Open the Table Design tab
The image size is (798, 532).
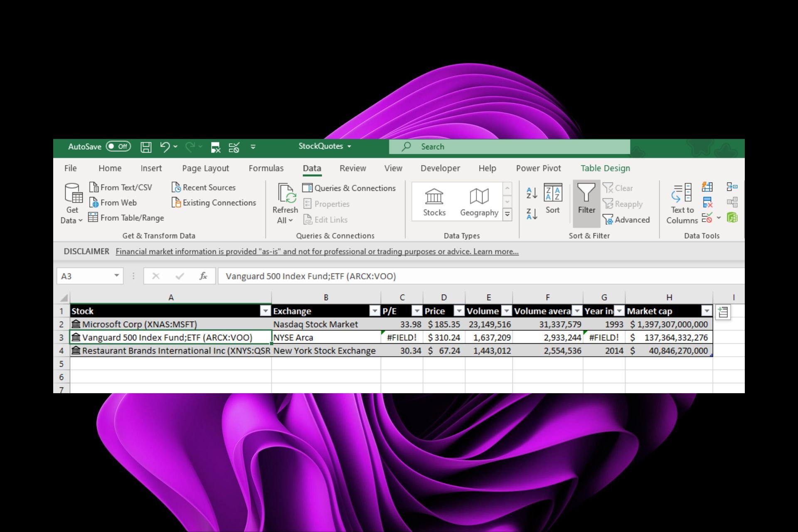[605, 168]
